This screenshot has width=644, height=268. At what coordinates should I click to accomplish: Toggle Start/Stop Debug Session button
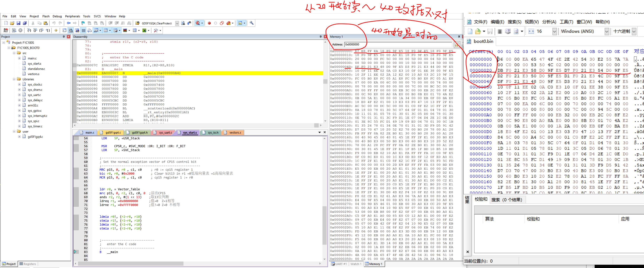[198, 23]
